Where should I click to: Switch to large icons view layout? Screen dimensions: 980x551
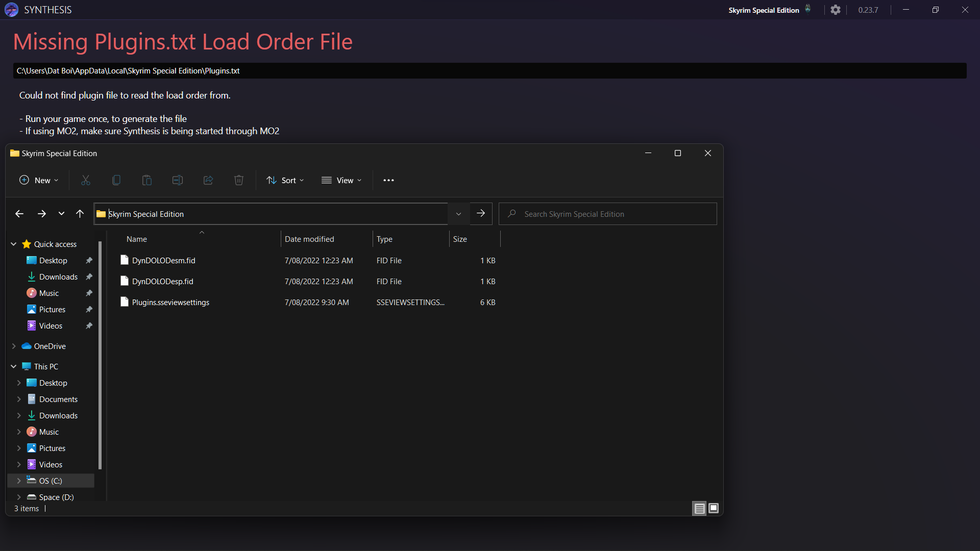click(x=713, y=508)
